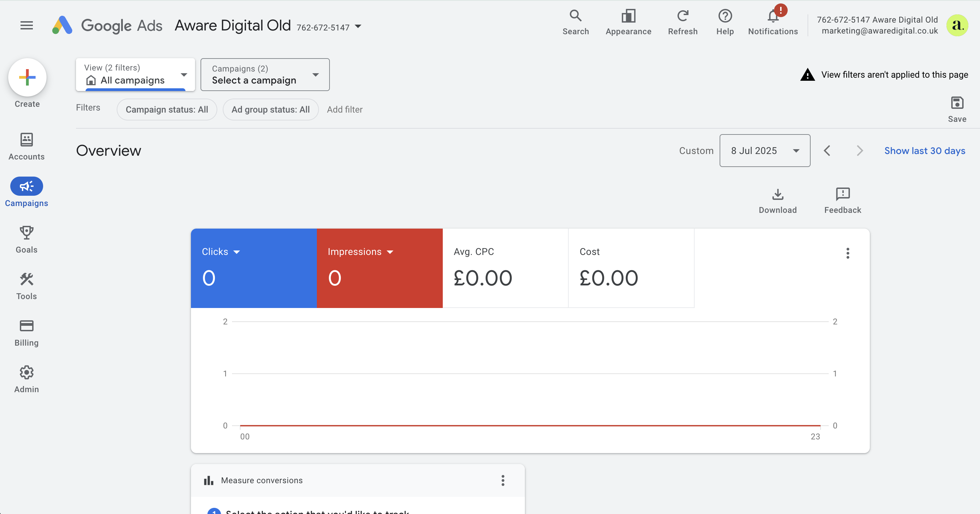Open the Search tool
Image resolution: width=980 pixels, height=514 pixels.
tap(576, 23)
